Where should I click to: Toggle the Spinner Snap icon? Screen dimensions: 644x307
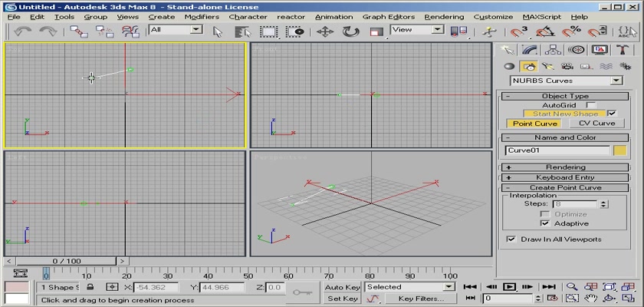(x=597, y=31)
